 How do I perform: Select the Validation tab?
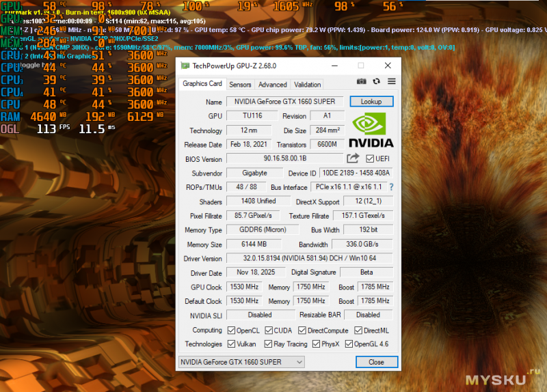(x=307, y=85)
